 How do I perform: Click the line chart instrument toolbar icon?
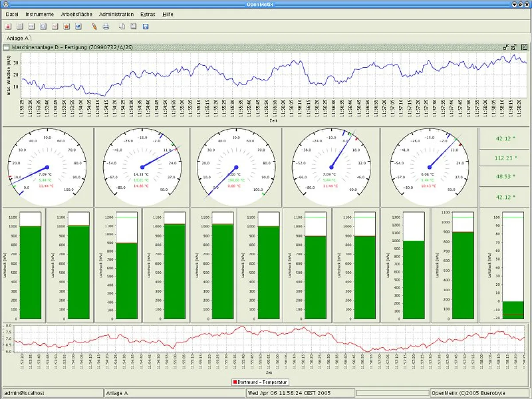[55, 27]
